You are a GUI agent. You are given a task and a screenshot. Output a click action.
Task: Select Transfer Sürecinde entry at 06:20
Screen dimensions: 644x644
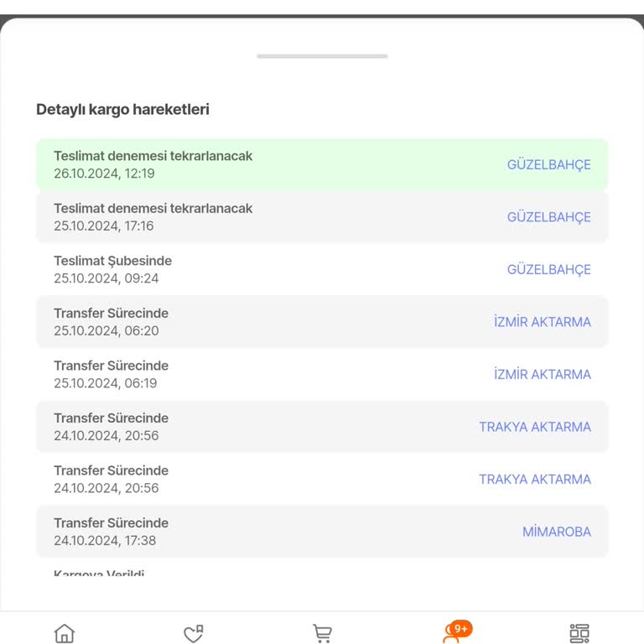[x=322, y=322]
